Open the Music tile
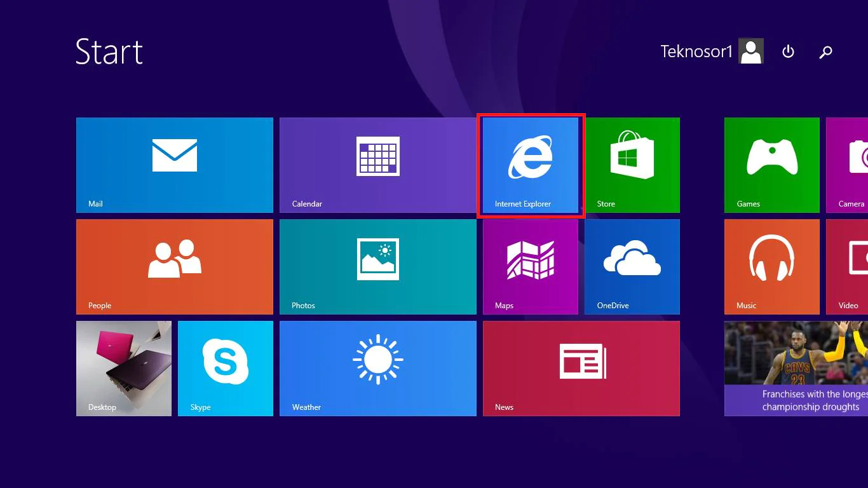The image size is (868, 488). click(772, 267)
